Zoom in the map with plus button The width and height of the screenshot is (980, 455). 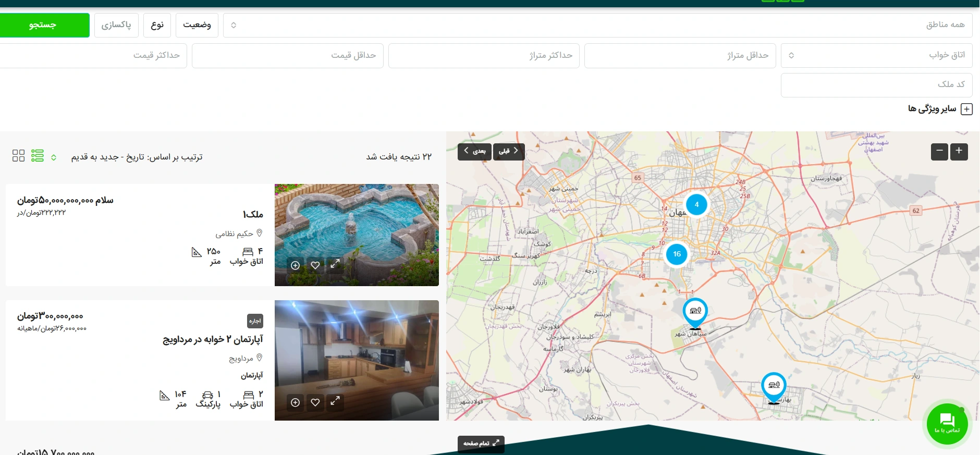(959, 151)
